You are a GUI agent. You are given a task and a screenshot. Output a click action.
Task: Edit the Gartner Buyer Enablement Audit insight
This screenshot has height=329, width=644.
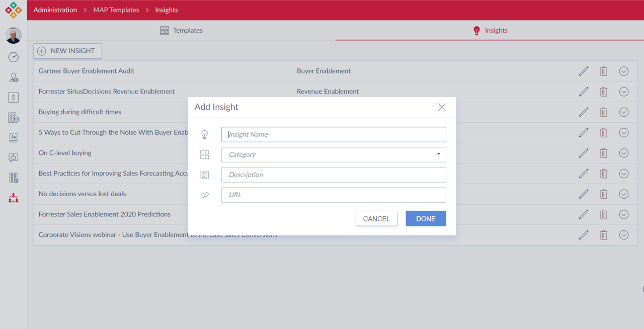coord(583,71)
